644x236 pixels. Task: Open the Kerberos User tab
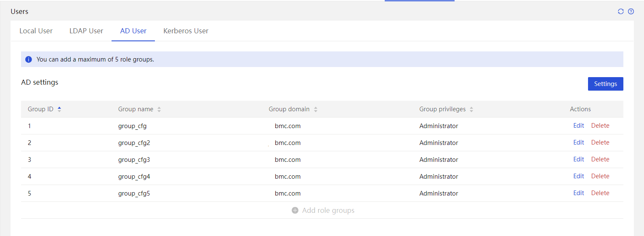[186, 31]
